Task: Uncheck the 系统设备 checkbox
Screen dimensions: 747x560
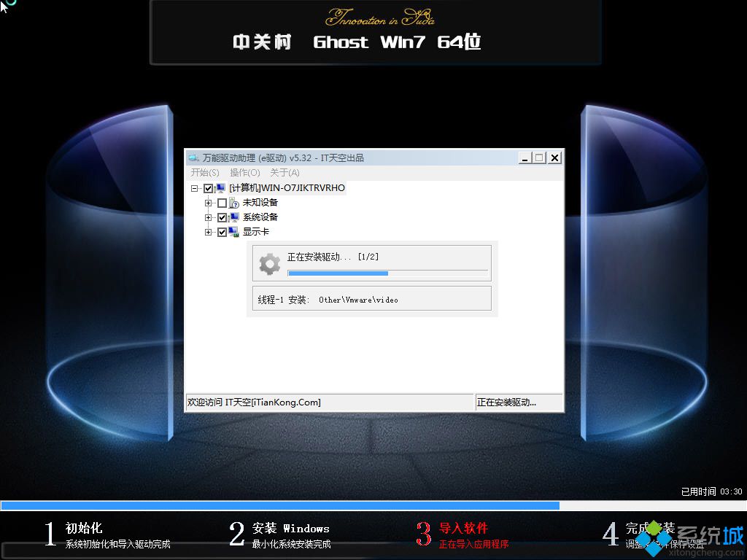Action: pos(222,217)
